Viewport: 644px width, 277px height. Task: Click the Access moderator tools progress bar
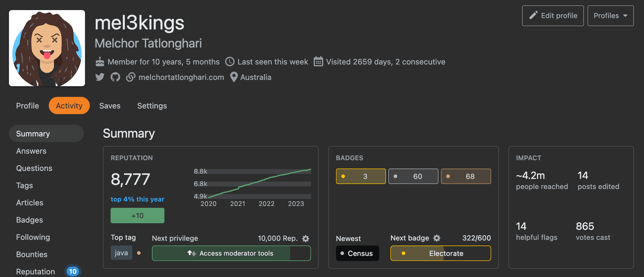tap(231, 253)
